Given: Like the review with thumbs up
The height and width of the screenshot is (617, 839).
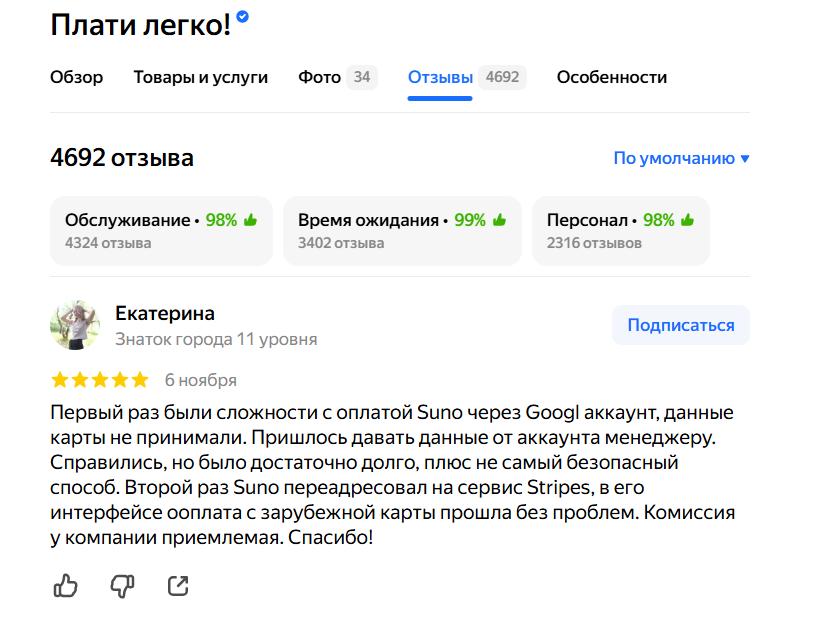Looking at the screenshot, I should click(x=65, y=586).
